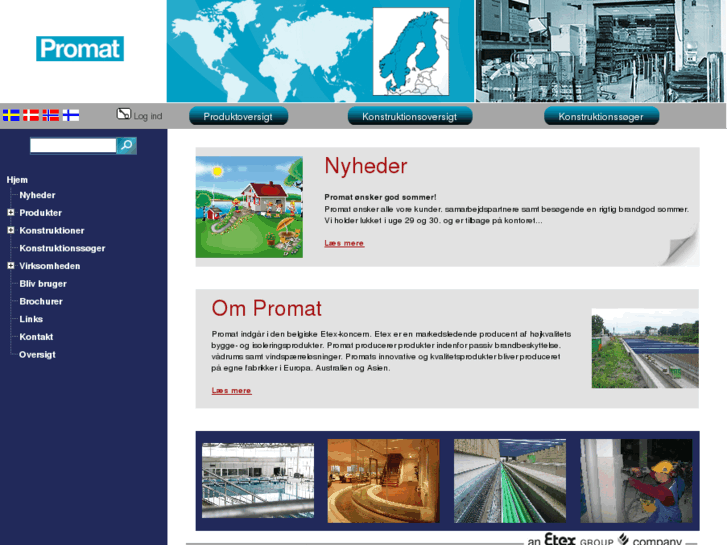Open Virksomheden in the sidebar menu
This screenshot has width=727, height=545.
pos(50,266)
